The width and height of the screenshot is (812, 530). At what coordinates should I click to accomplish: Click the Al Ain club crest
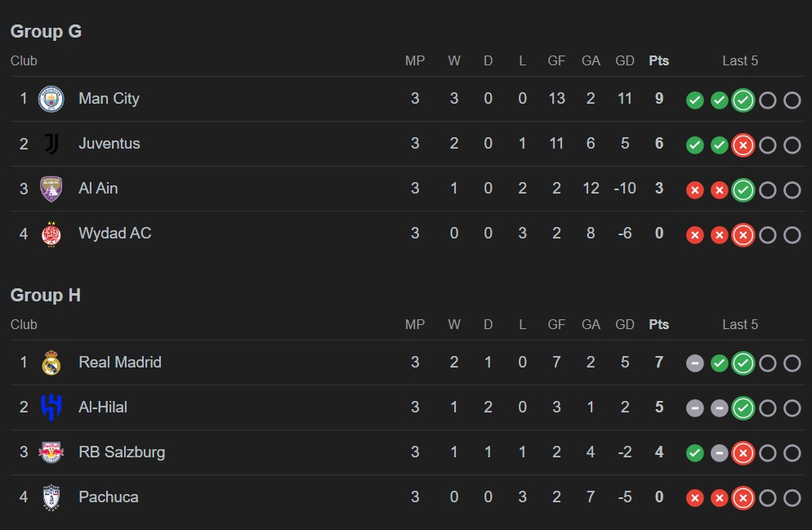[51, 189]
